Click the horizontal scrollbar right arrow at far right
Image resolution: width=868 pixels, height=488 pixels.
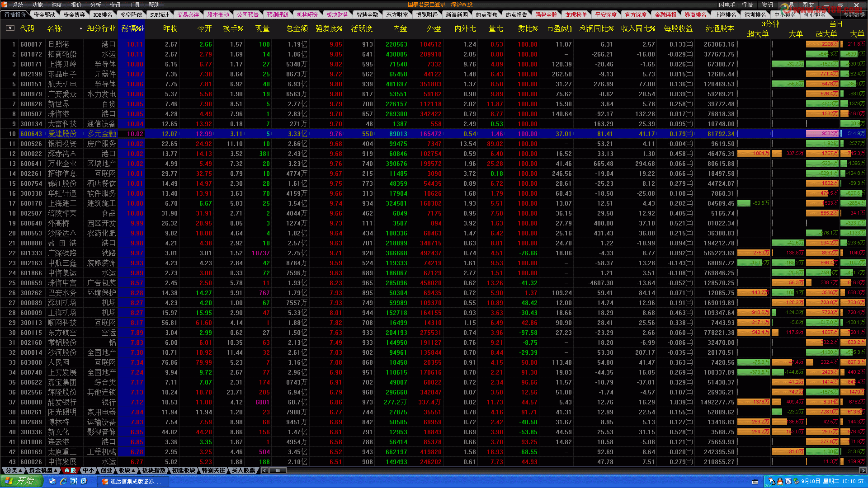(863, 470)
